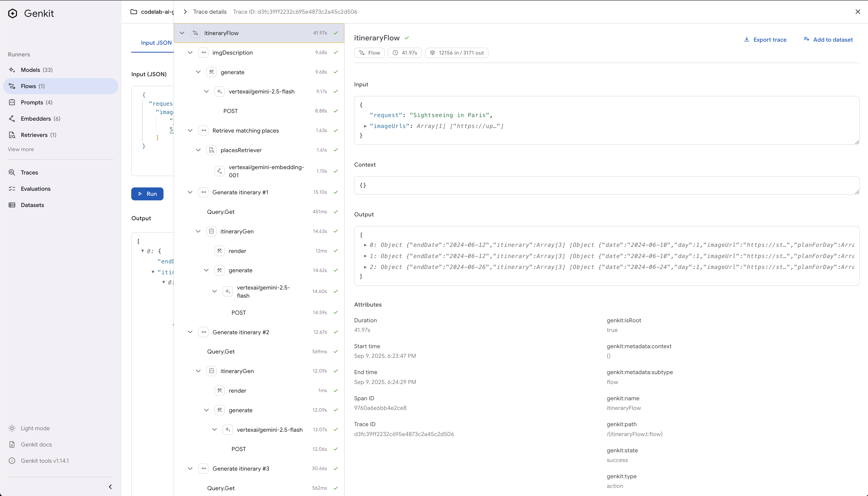Click the Retrievers sidebar icon
Screen dimensions: 868x496
(12, 135)
